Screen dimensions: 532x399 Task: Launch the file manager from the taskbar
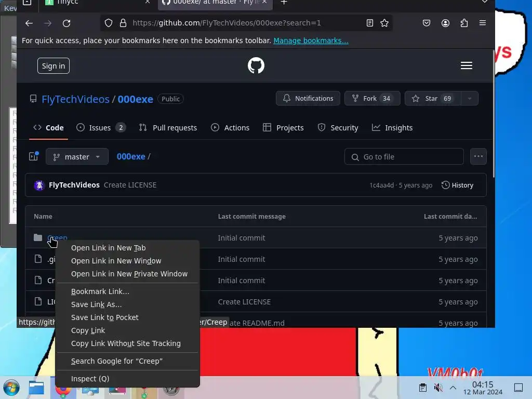click(x=36, y=388)
